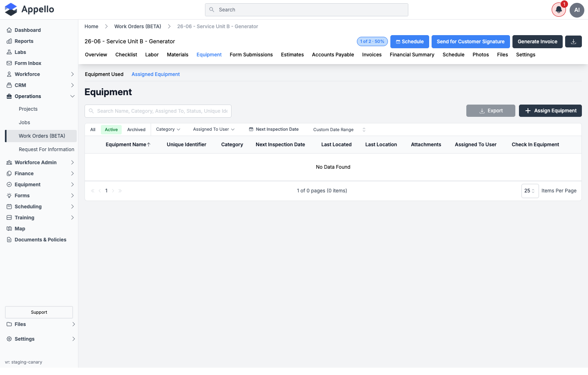The width and height of the screenshot is (588, 375).
Task: Click the 1 of 2 · 50% progress badge
Action: click(372, 42)
